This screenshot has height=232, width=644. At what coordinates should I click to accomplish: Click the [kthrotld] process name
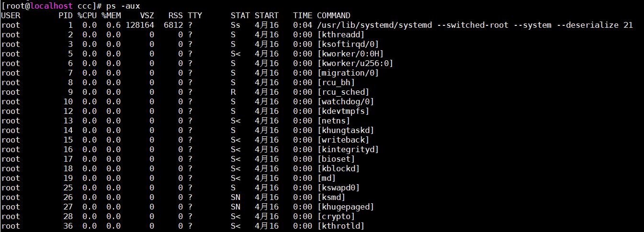tap(340, 226)
